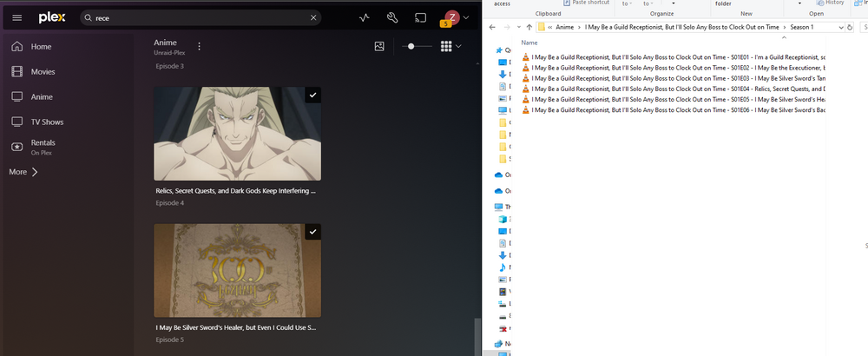Select the S01E04 video file
The width and height of the screenshot is (868, 356).
click(674, 89)
